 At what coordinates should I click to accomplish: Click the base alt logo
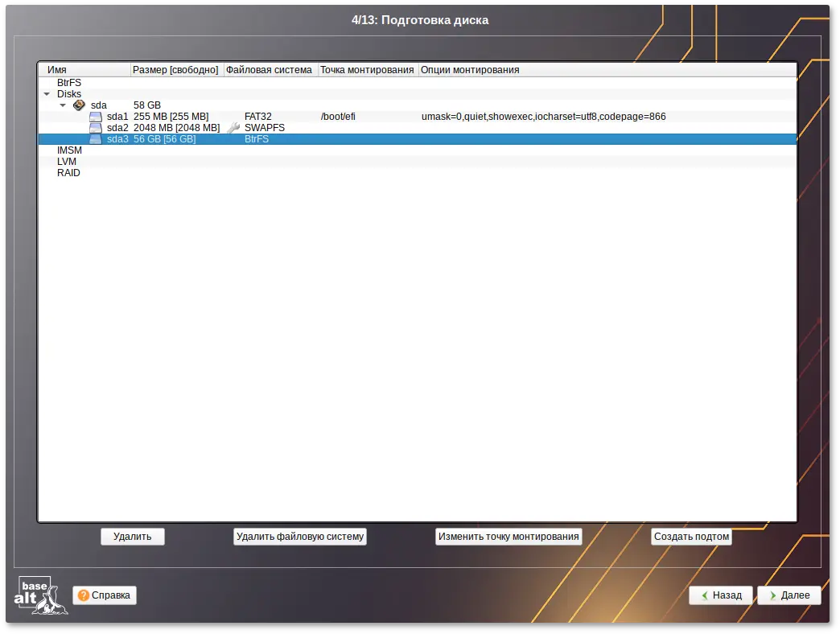(40, 595)
